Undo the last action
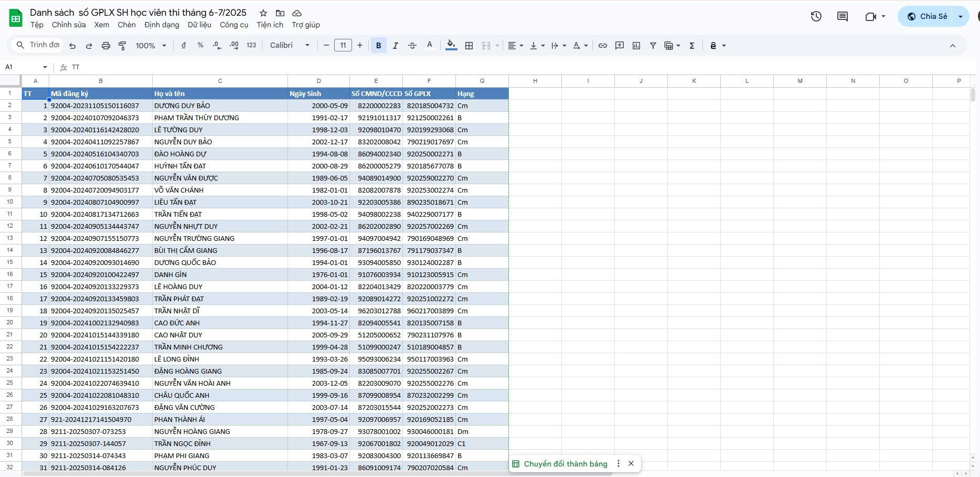Viewport: 980px width, 477px height. 72,46
